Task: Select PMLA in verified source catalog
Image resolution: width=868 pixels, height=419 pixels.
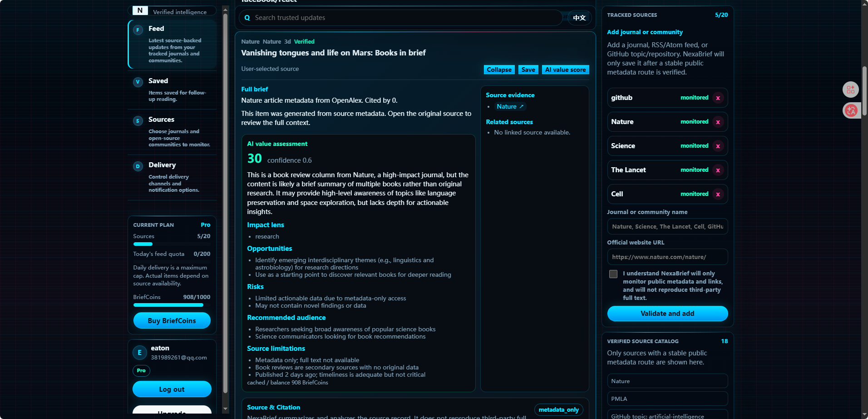Action: [667, 399]
